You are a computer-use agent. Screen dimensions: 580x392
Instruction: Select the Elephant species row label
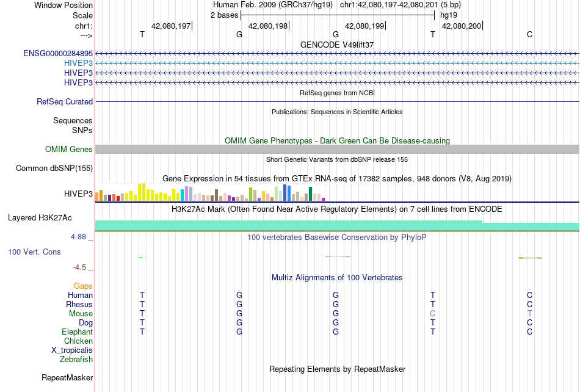(77, 332)
